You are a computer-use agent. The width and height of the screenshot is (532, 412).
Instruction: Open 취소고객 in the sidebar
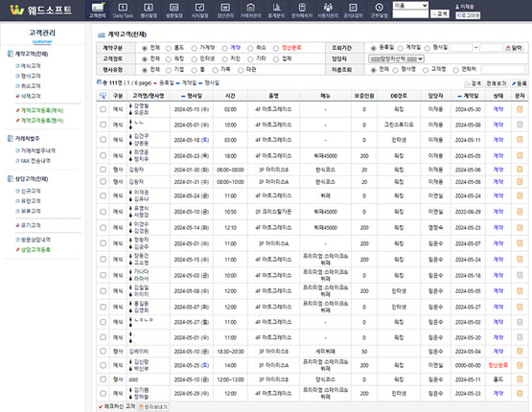tap(31, 86)
